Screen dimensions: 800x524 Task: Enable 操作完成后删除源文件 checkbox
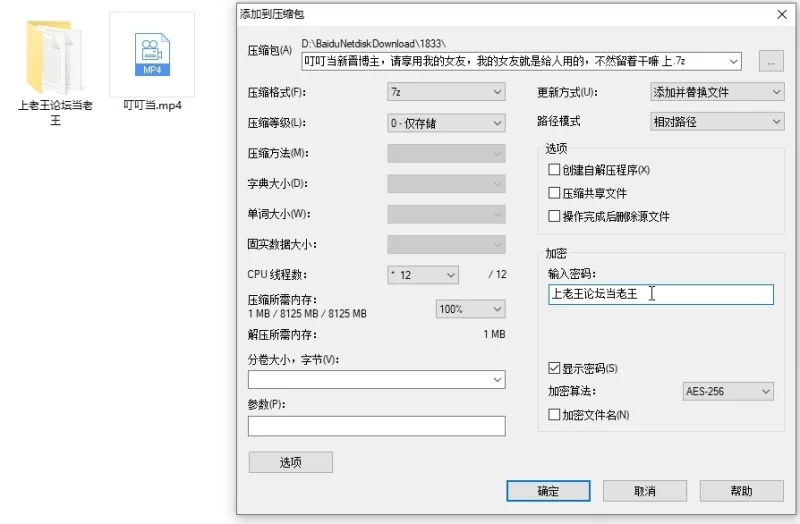pyautogui.click(x=554, y=216)
